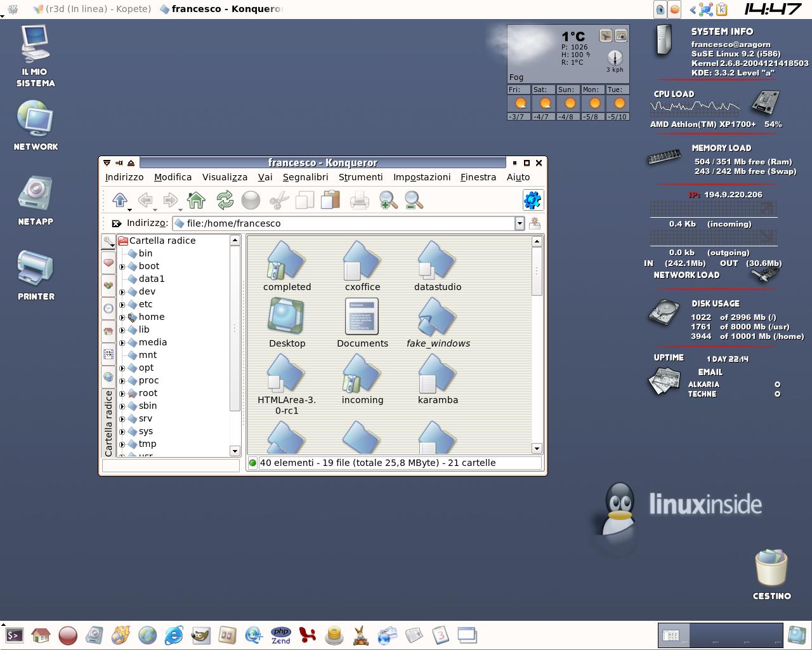The width and height of the screenshot is (812, 650).
Task: Open the Home Folder sidebar tab
Action: click(x=108, y=331)
